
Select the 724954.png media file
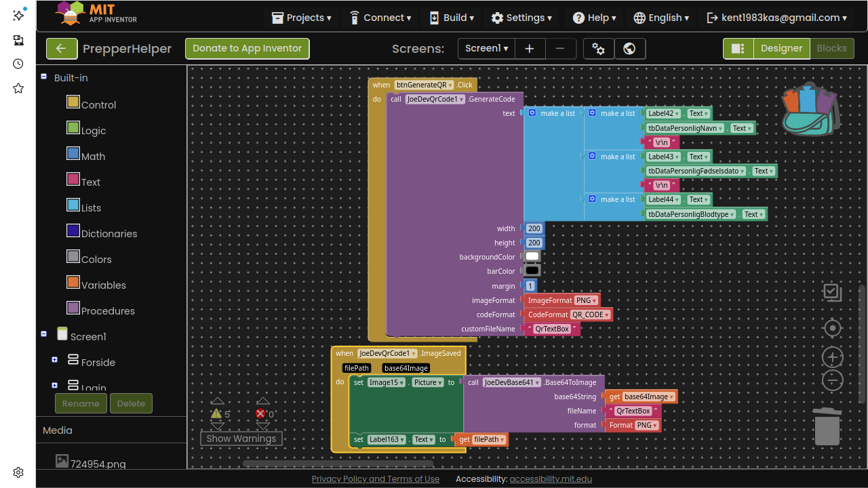point(98,464)
